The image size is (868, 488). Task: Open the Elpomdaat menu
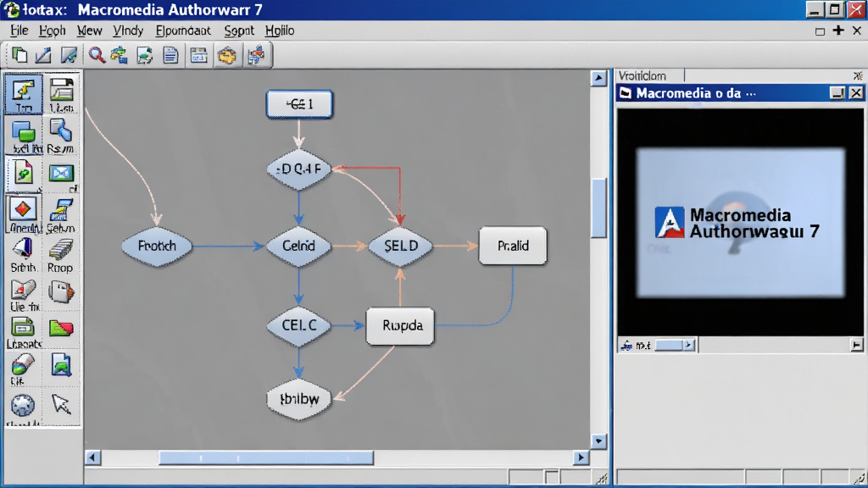point(183,30)
